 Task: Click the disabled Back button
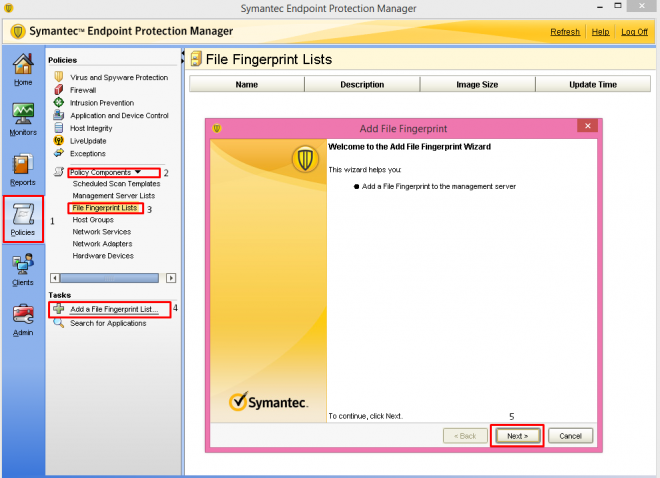click(465, 436)
